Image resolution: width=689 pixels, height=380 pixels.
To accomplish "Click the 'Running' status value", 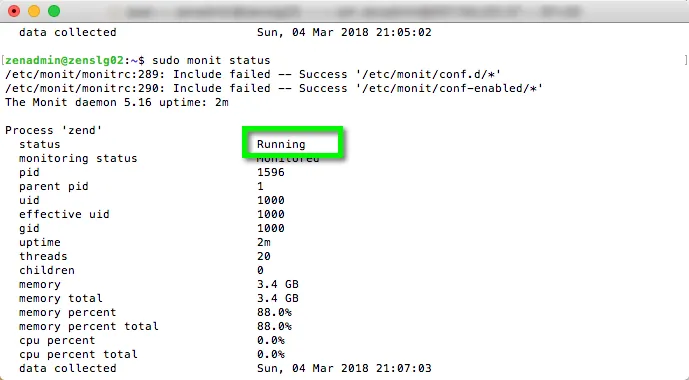I will click(x=281, y=145).
